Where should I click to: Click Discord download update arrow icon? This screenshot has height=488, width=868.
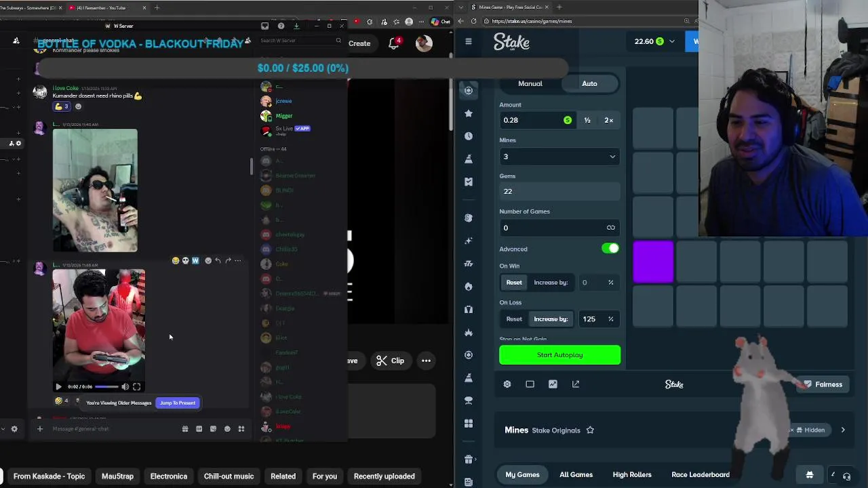click(296, 26)
